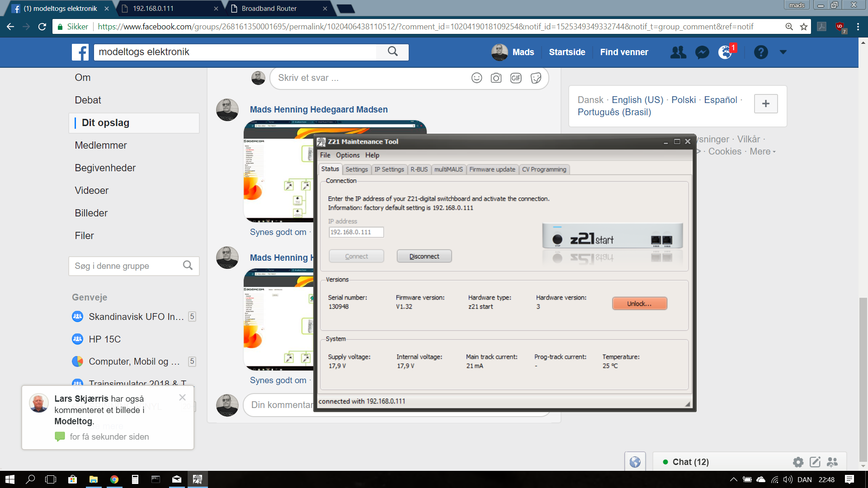Viewport: 868px width, 488px height.
Task: Add a language with the plus button
Action: point(766,103)
